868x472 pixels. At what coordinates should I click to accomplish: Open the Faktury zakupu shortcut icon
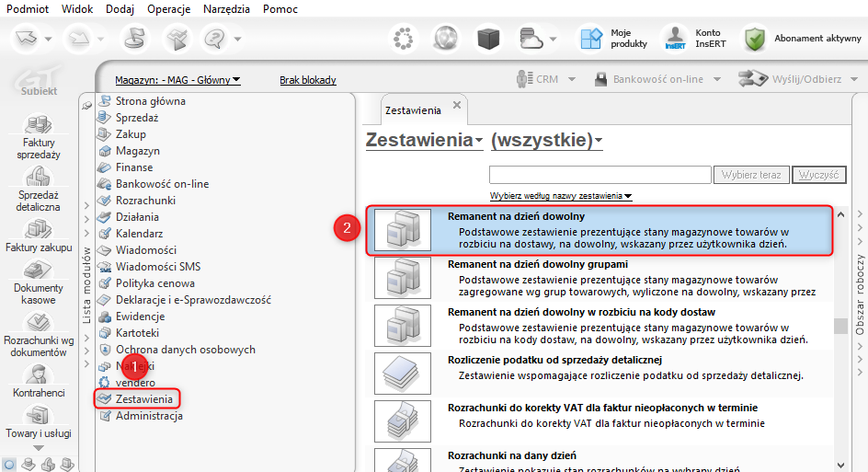click(x=39, y=229)
